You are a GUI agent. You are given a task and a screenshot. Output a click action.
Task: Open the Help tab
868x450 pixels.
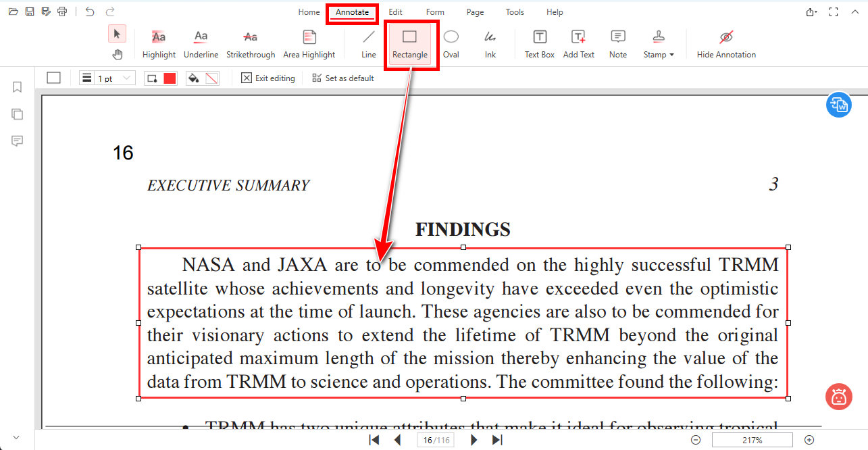555,12
